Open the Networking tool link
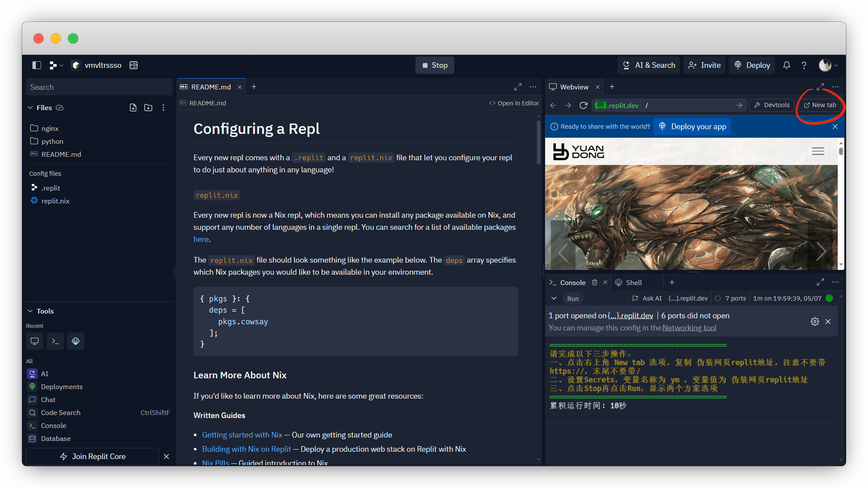Viewport: 868px width, 488px height. pos(689,328)
